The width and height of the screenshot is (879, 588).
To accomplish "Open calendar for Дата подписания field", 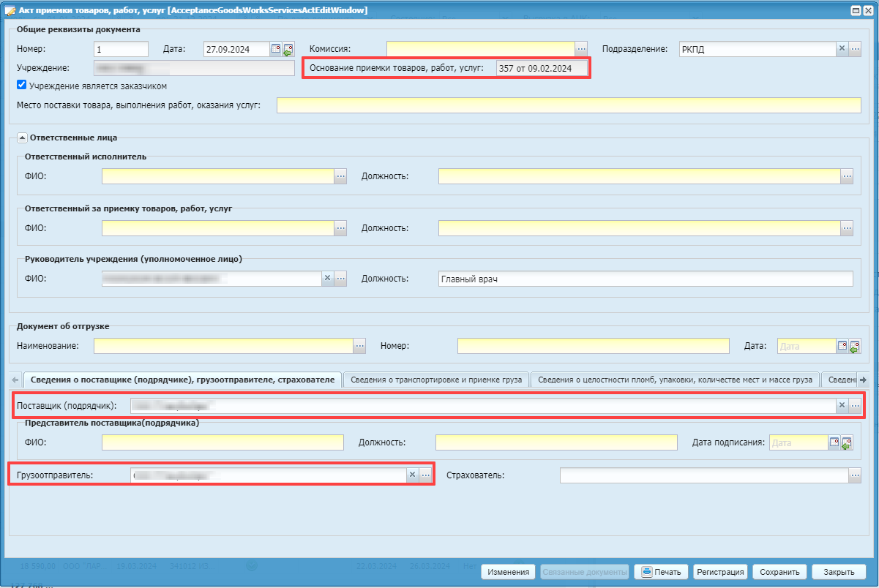I will [834, 442].
